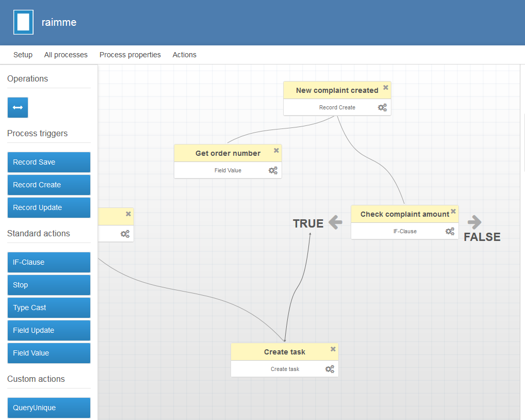
Task: Choose the QueryUnique custom action
Action: click(x=49, y=408)
